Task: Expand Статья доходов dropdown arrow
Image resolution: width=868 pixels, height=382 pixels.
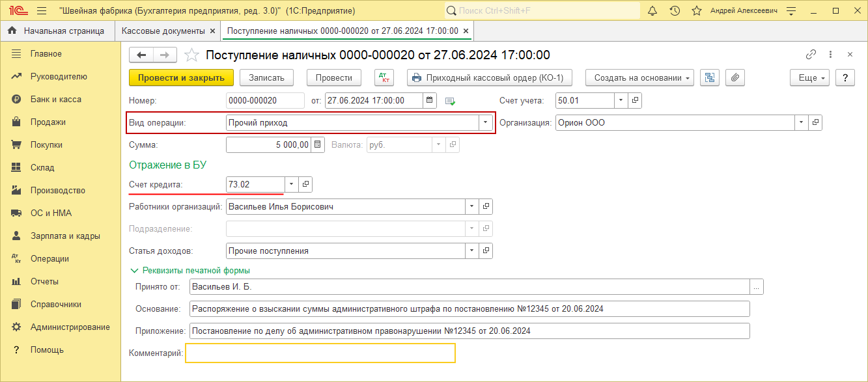Action: (x=471, y=251)
